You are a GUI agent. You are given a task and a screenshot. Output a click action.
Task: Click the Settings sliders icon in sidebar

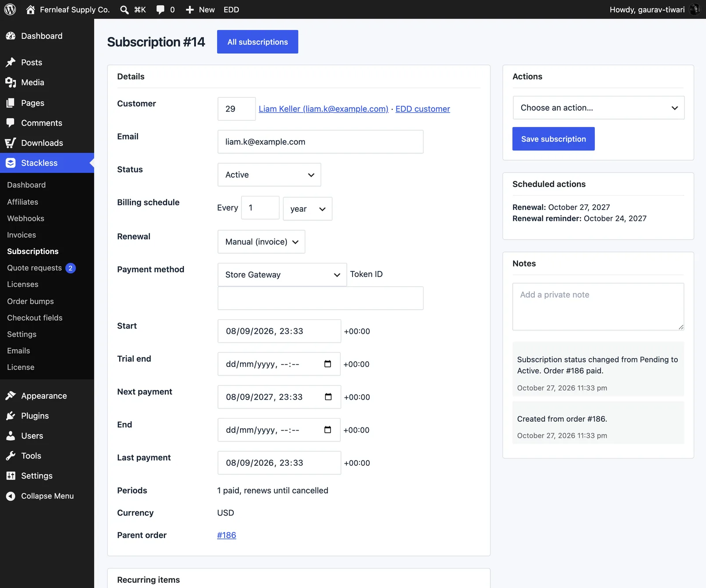click(11, 476)
